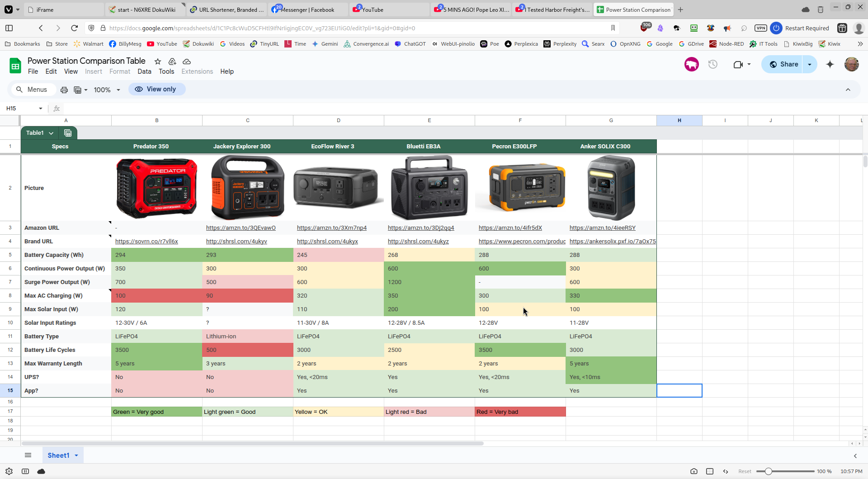
Task: Open Google Sheets home icon
Action: tap(15, 66)
